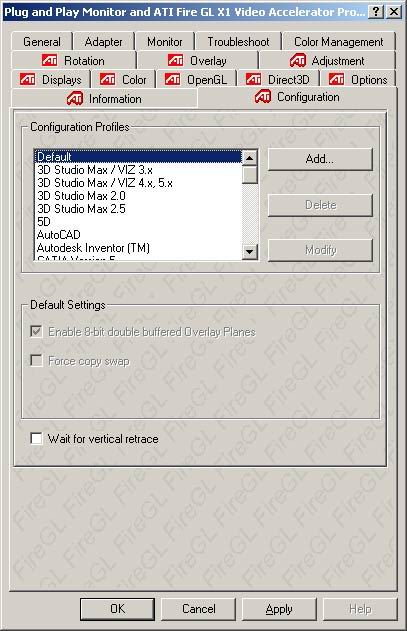407x631 pixels.
Task: Click the ATI icon on Rotation tab
Action: point(50,60)
